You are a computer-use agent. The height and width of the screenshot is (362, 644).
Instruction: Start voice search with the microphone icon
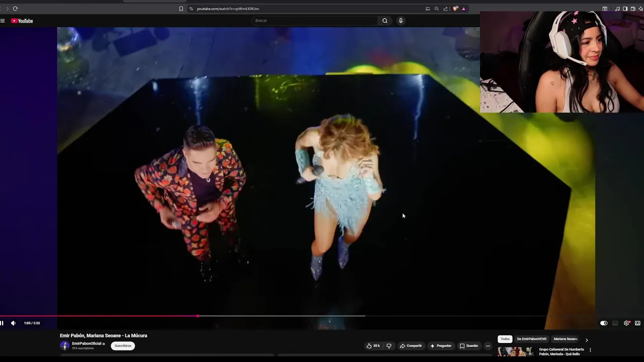point(400,21)
